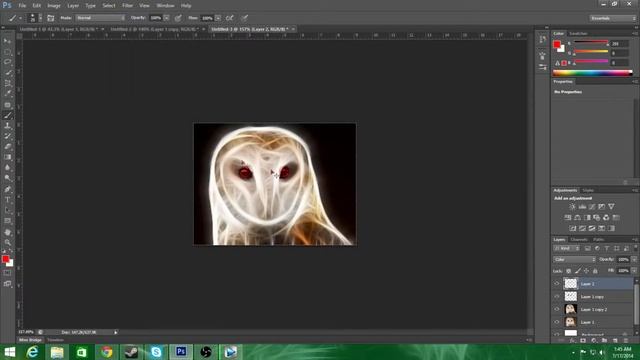Image resolution: width=640 pixels, height=360 pixels.
Task: Click the red R slider in Color panel
Action: tap(591, 43)
